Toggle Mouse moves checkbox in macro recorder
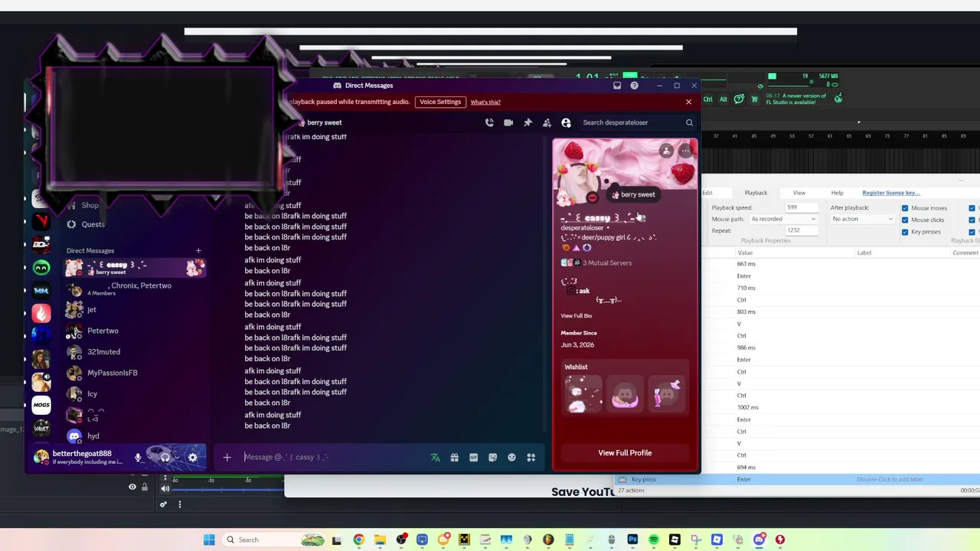 coord(905,208)
